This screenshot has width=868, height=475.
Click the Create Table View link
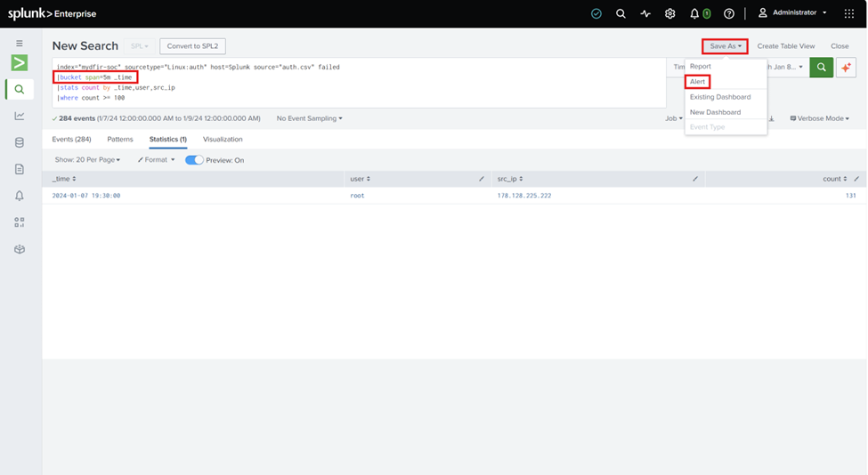pos(786,46)
